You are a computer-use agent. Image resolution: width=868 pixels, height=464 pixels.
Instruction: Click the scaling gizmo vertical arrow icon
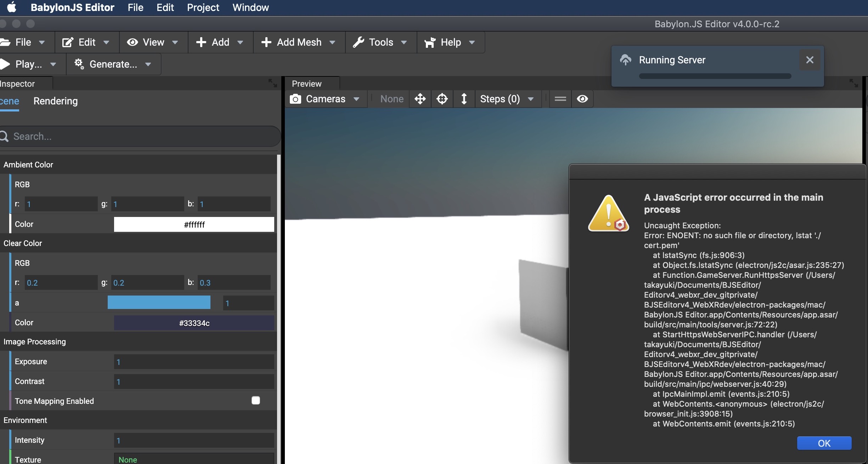coord(464,99)
